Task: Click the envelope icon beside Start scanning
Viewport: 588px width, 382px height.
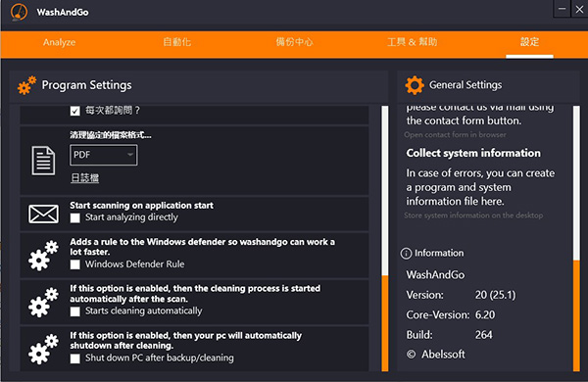Action: [43, 215]
